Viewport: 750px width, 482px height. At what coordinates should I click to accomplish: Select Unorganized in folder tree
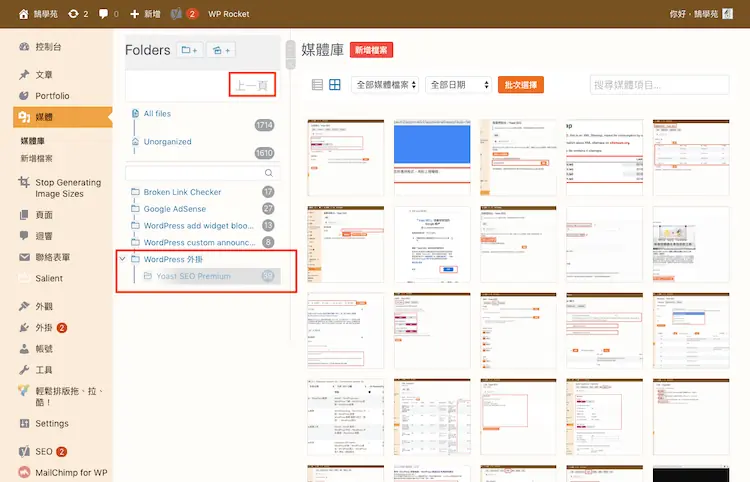tap(167, 142)
